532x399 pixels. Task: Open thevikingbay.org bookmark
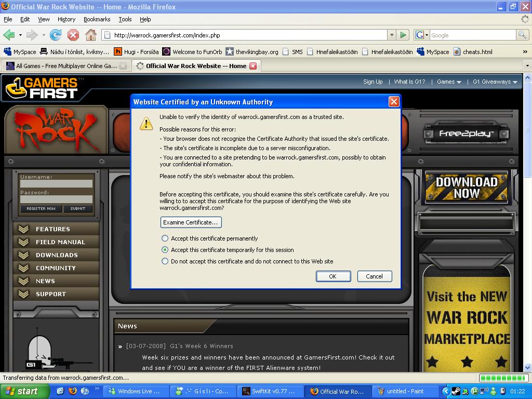point(252,52)
